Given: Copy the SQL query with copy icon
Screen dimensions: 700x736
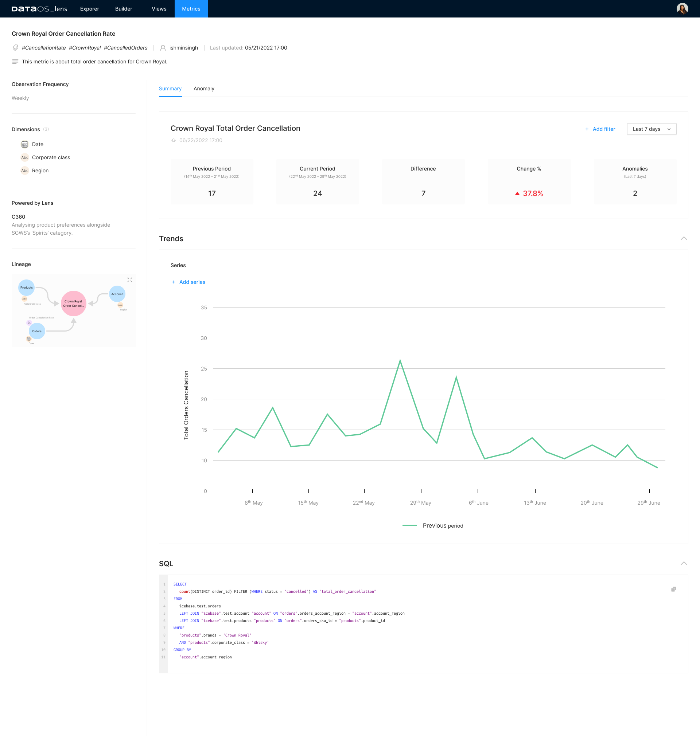Looking at the screenshot, I should [673, 589].
